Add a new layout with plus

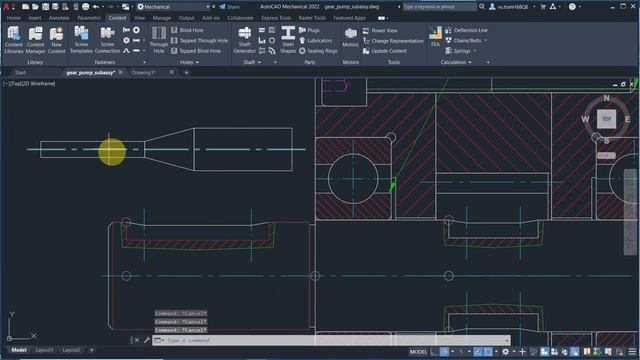(91, 350)
